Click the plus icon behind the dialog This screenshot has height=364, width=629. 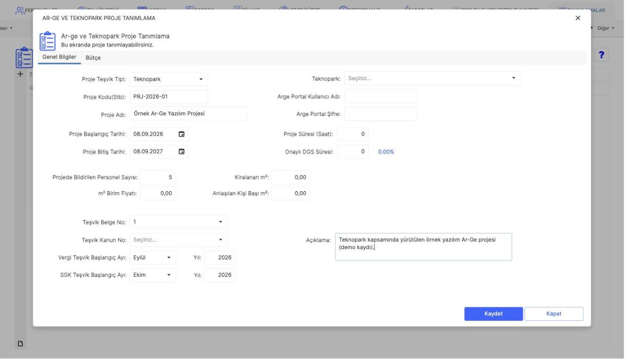pos(20,74)
